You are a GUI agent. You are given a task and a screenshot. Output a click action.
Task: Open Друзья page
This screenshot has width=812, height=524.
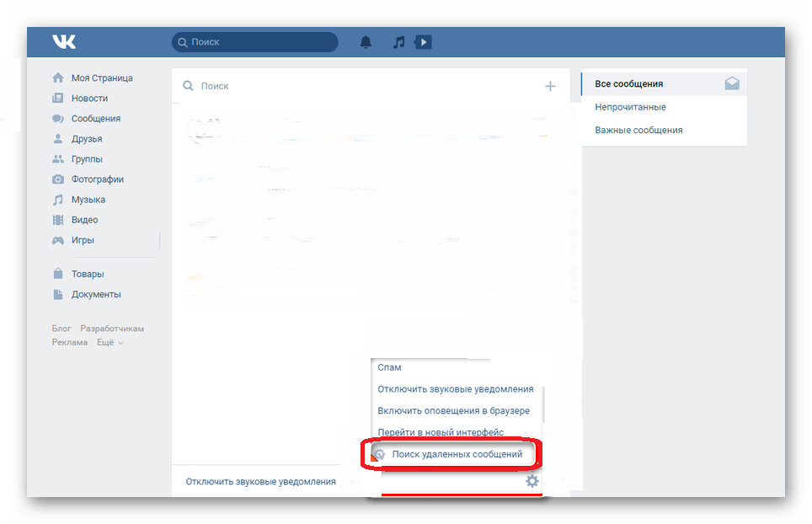(87, 139)
